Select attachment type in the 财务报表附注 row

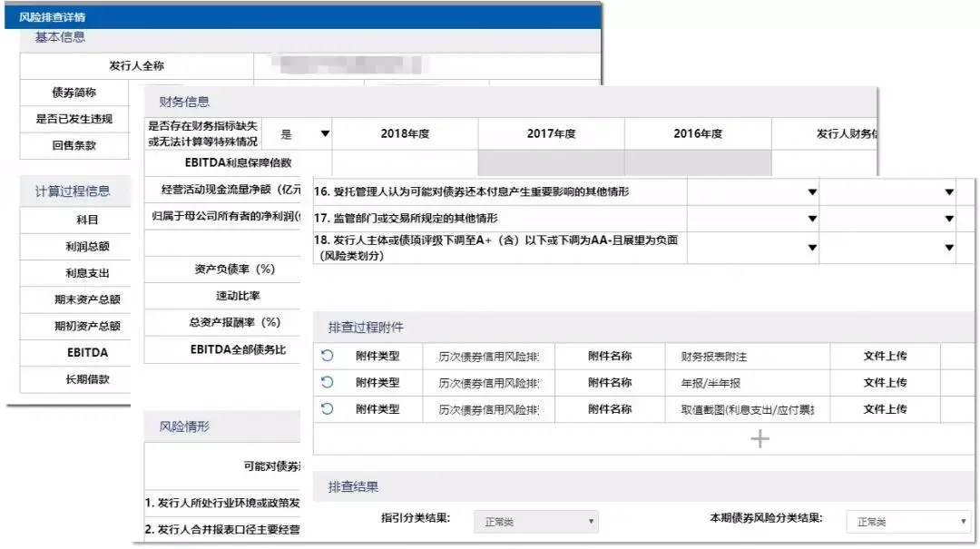point(489,357)
